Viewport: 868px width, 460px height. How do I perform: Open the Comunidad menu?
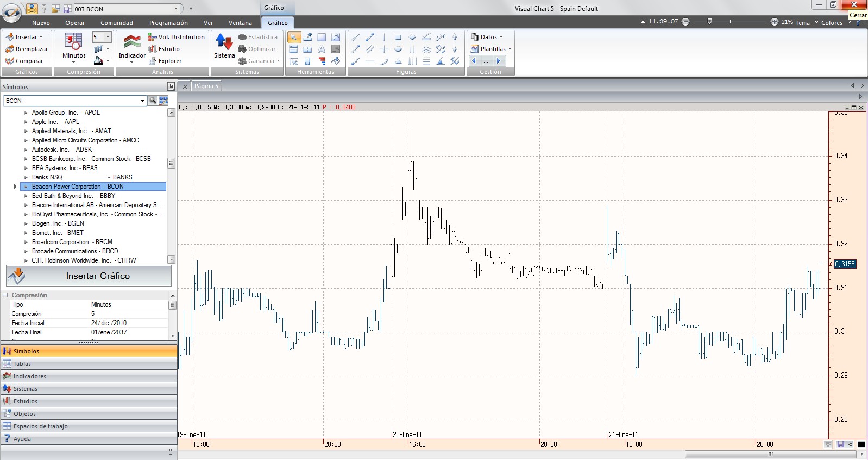coord(117,23)
